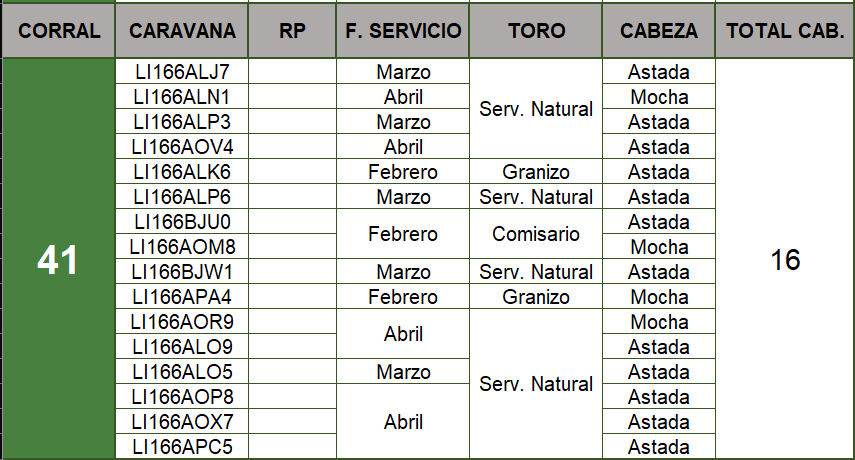This screenshot has height=460, width=855.
Task: Click the CORRAL column header
Action: point(58,31)
